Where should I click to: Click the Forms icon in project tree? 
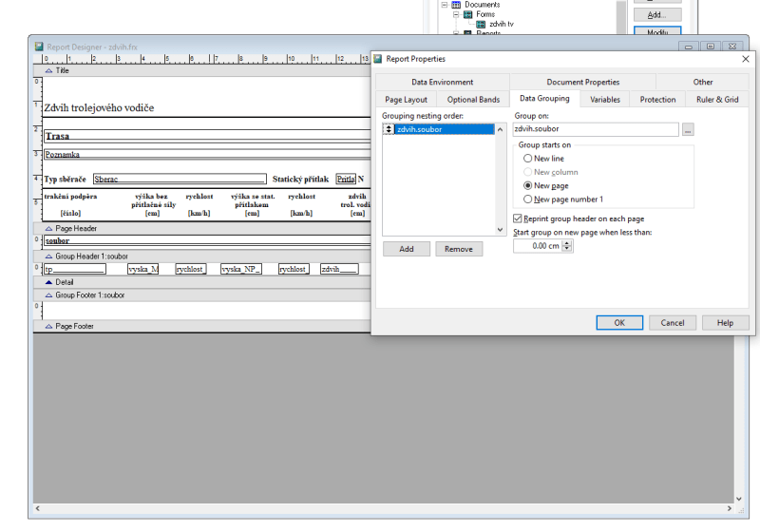coord(467,14)
